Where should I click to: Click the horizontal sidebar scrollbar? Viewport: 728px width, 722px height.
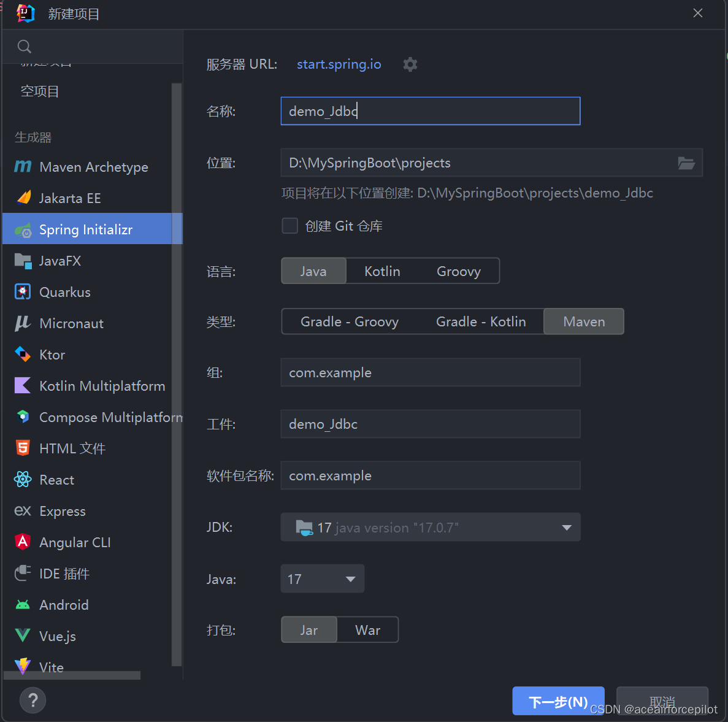[72, 675]
